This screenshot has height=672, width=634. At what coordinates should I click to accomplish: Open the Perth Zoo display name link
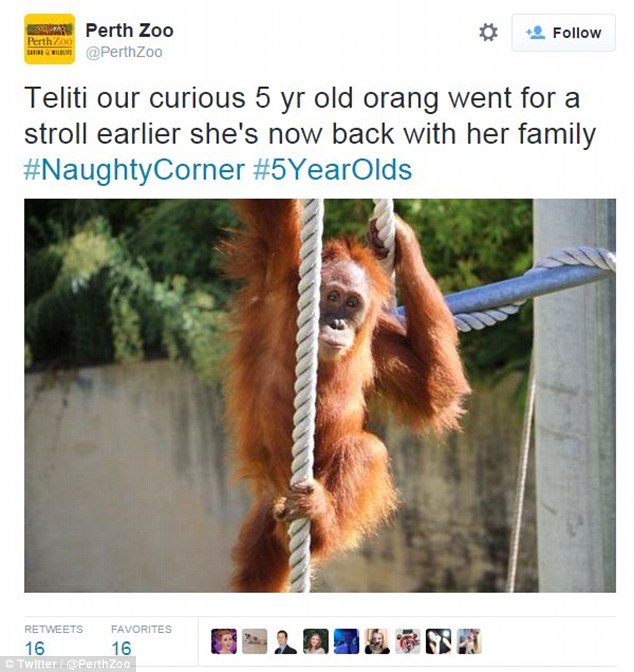pos(129,30)
